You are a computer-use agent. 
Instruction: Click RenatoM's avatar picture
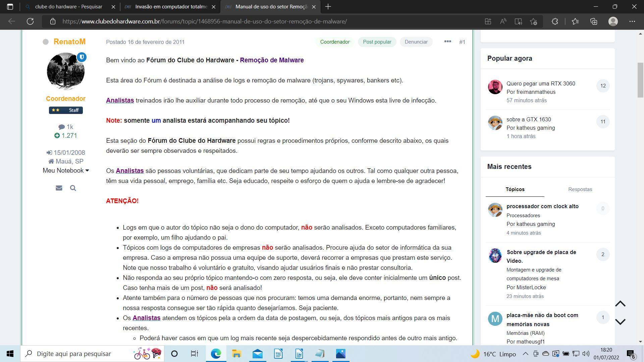[x=65, y=71]
